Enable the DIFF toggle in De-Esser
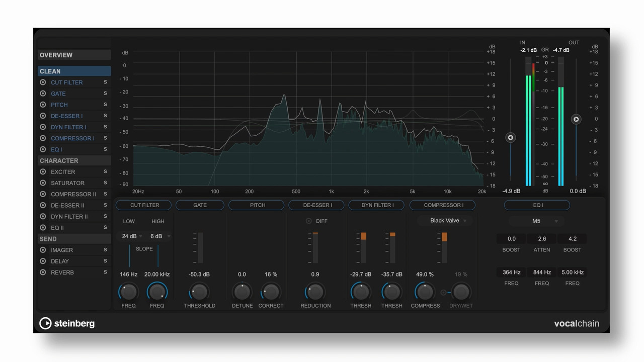The height and width of the screenshot is (362, 644). tap(308, 221)
